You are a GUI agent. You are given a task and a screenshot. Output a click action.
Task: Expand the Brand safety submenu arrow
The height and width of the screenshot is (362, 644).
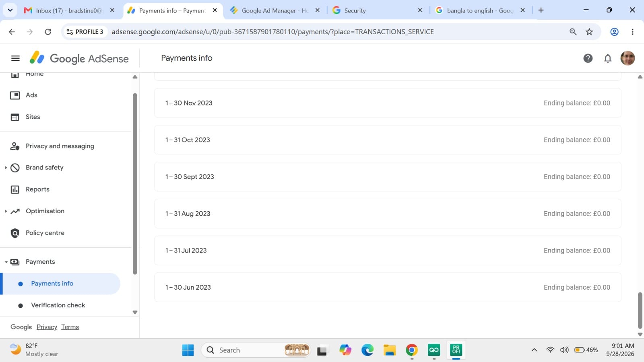6,168
